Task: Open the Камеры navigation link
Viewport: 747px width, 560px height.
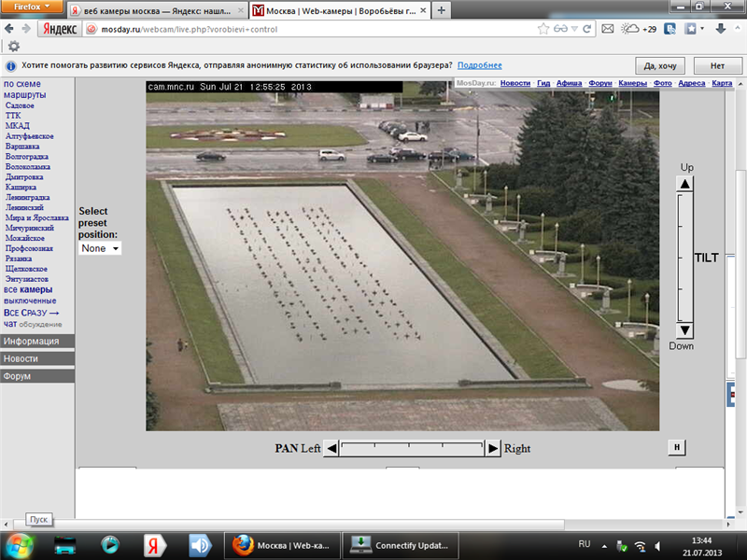Action: (x=633, y=83)
